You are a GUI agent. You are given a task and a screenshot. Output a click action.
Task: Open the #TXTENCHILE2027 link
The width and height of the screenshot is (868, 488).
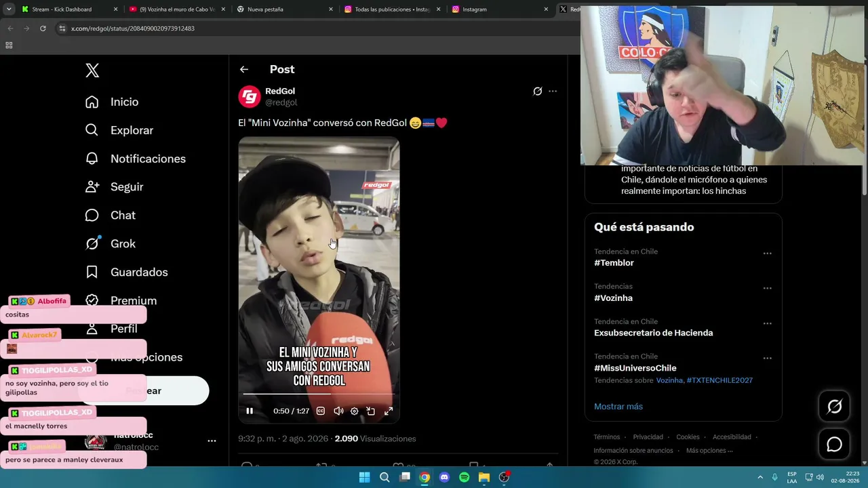click(719, 380)
